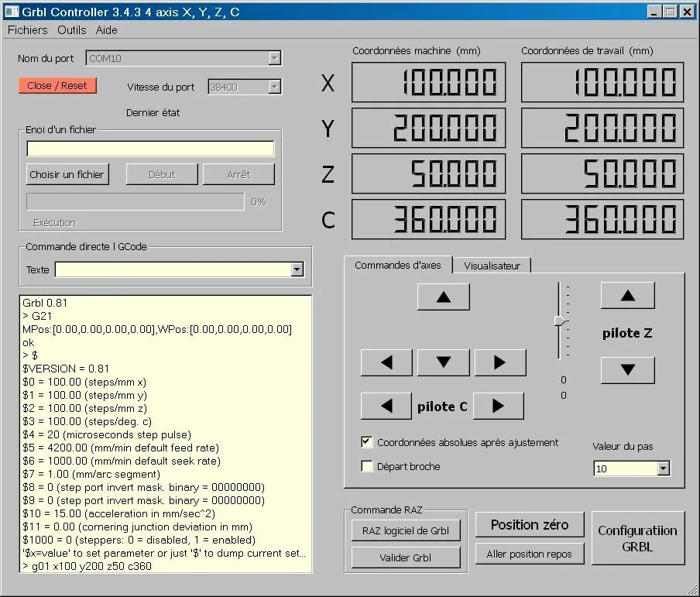The height and width of the screenshot is (597, 700).
Task: Click log line '$VERSION = 0.81'
Action: (66, 369)
